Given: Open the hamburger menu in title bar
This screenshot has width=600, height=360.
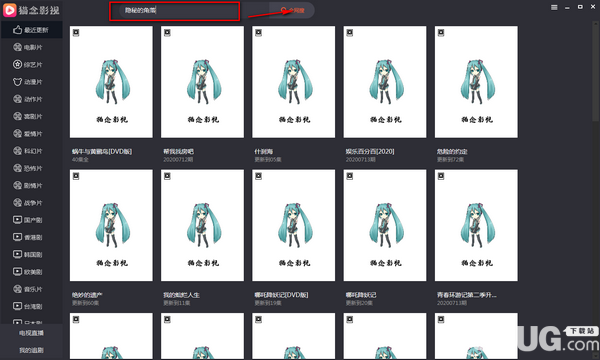Looking at the screenshot, I should click(x=554, y=8).
